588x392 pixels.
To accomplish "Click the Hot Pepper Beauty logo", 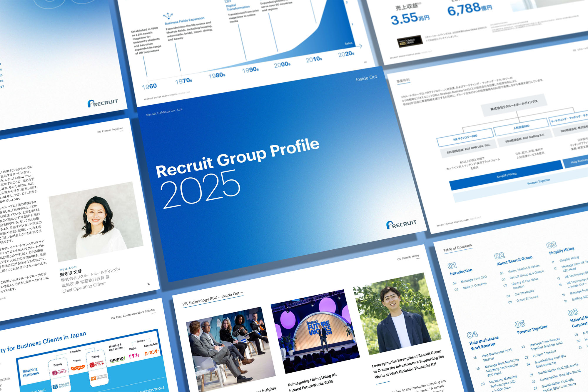I will coord(60,372).
